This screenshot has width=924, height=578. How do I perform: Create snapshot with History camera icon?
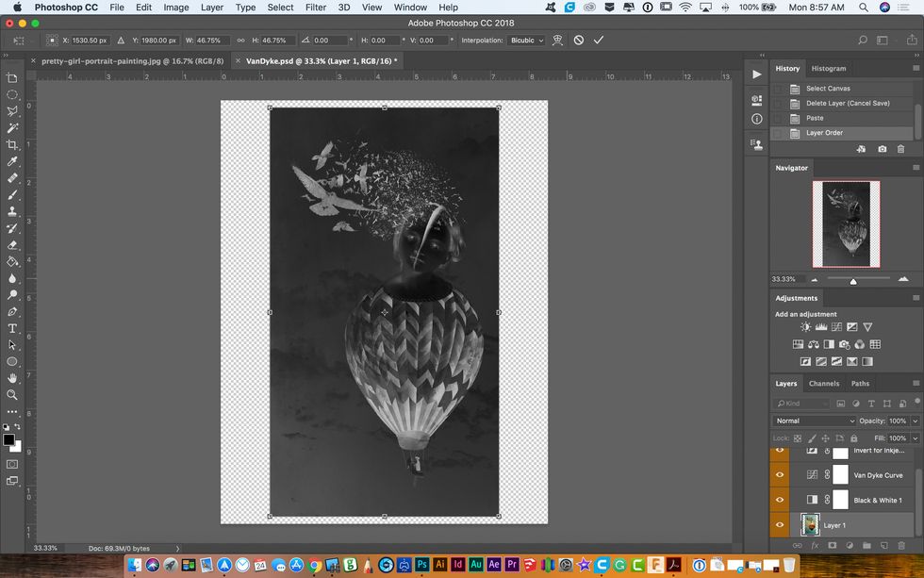[x=882, y=149]
